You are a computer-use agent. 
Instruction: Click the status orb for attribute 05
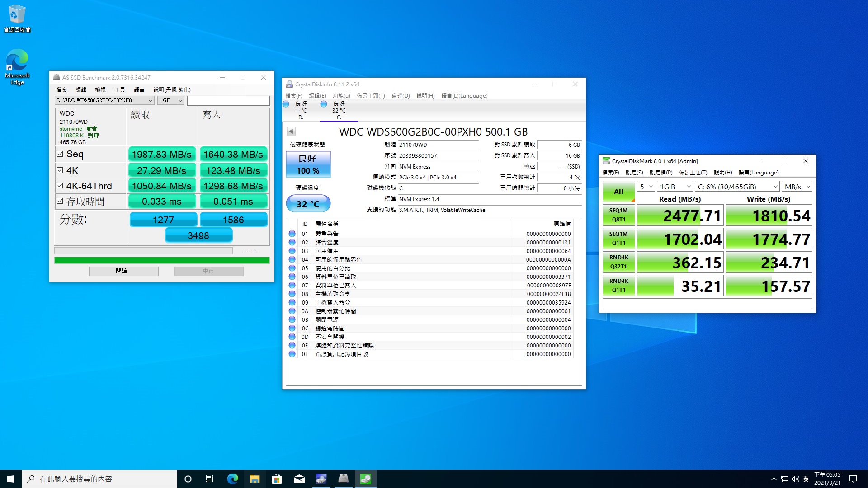(x=292, y=268)
